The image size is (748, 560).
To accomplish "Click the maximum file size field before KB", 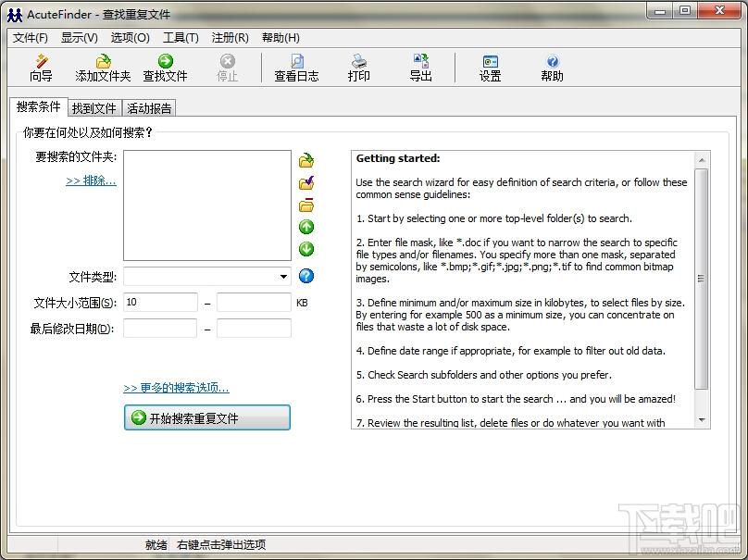I will click(x=254, y=303).
